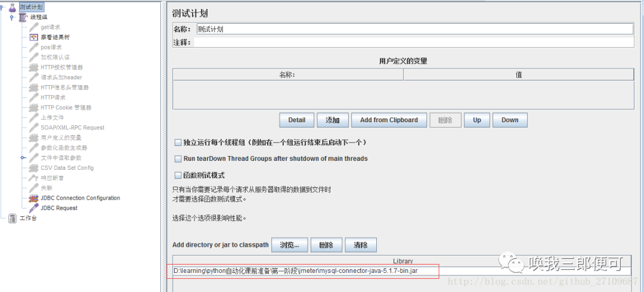This screenshot has height=292, width=644.
Task: Click the 线程组 thread group spool icon
Action: click(x=23, y=17)
